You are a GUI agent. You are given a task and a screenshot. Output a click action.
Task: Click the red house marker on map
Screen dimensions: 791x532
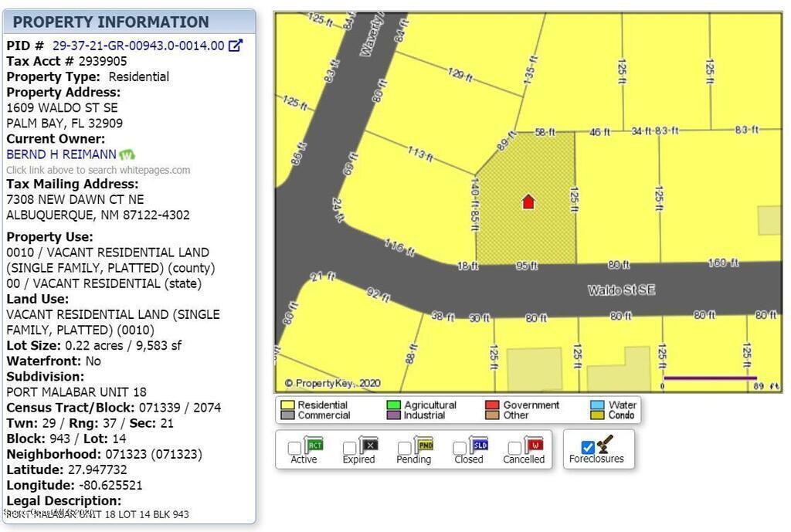(x=528, y=202)
